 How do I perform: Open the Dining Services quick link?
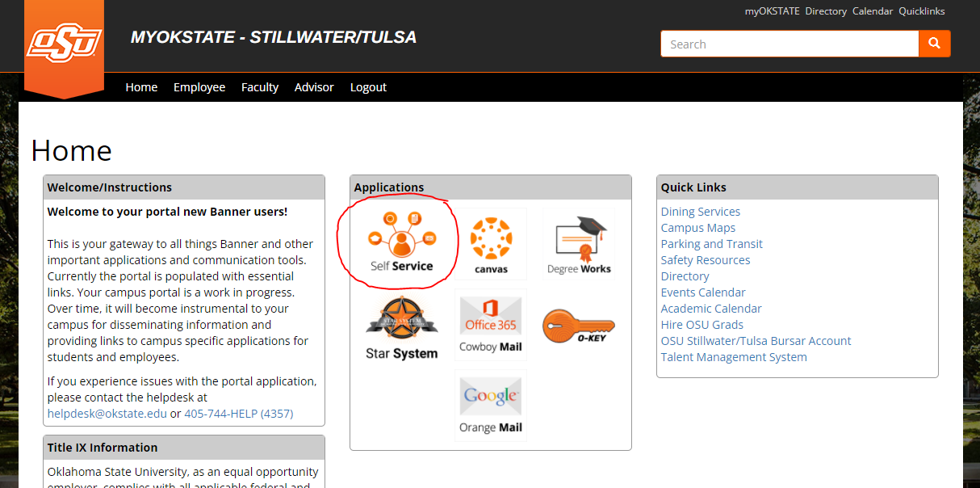700,212
